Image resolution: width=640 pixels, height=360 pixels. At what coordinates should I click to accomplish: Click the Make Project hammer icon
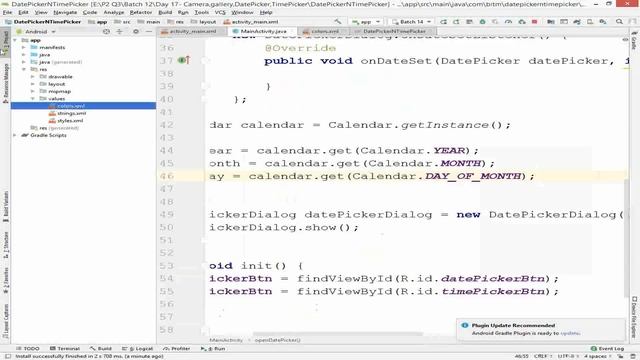(x=338, y=22)
